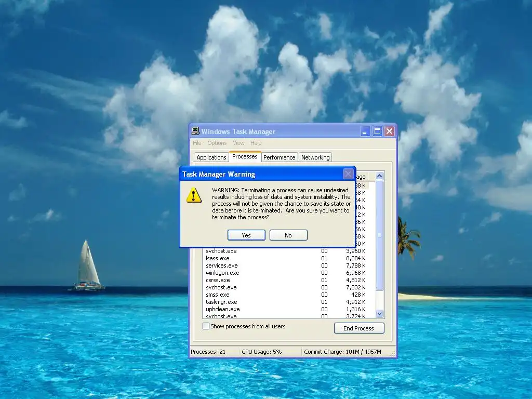
Task: Click the Windows Task Manager title bar text
Action: tap(238, 131)
